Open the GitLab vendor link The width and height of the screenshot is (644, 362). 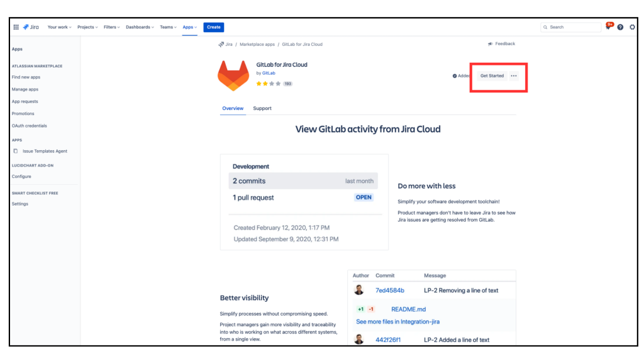[269, 73]
